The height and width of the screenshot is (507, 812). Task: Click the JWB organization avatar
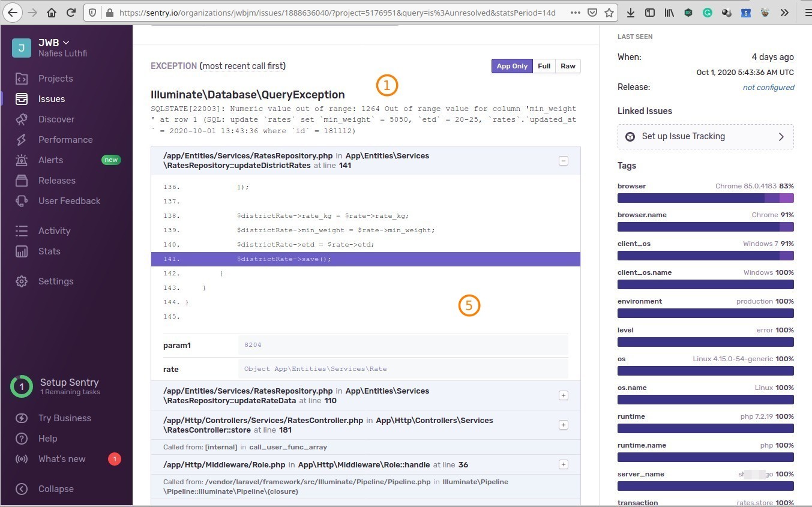pyautogui.click(x=22, y=48)
